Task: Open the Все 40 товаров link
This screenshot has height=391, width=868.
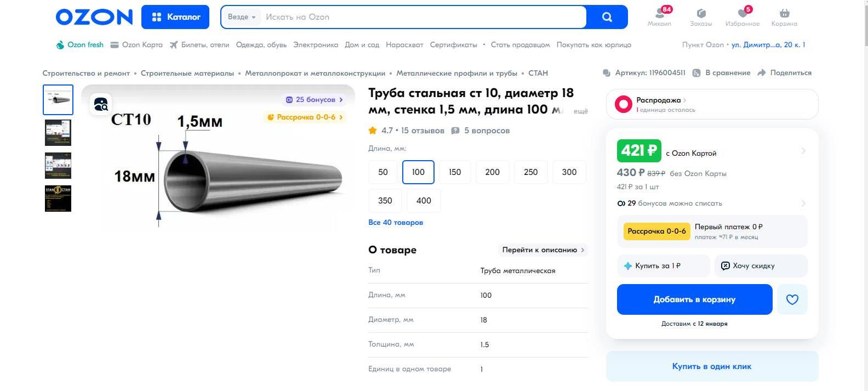Action: (x=396, y=223)
